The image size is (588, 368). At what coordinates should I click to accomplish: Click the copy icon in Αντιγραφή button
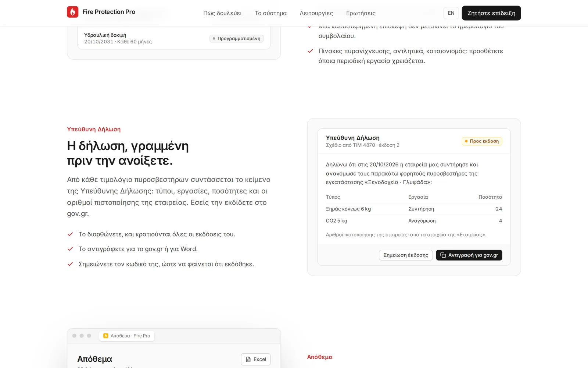point(443,255)
